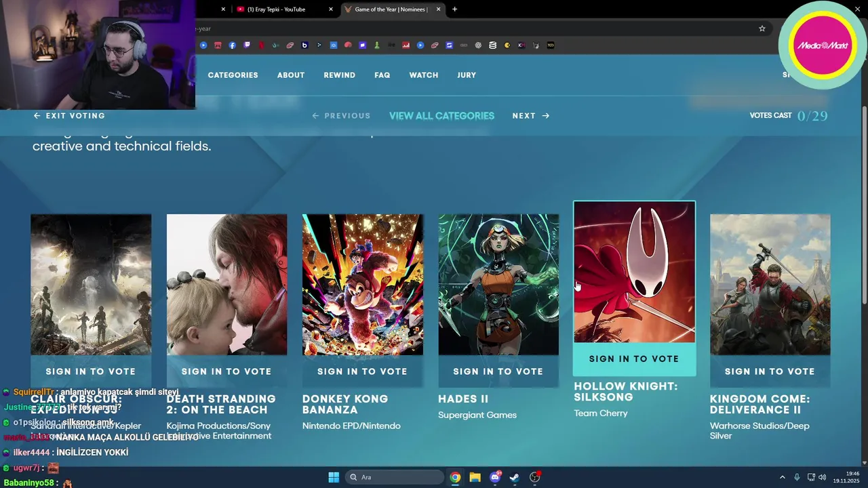Click the Hades II game title
Viewport: 868px width, 488px height.
click(463, 399)
